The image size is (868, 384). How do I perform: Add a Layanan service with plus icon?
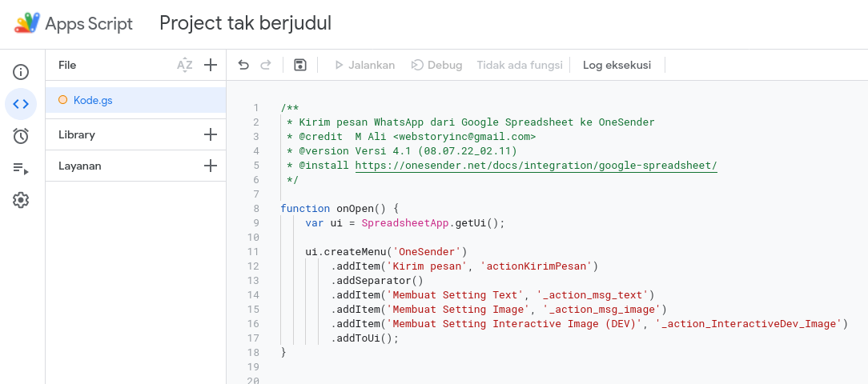pos(211,166)
